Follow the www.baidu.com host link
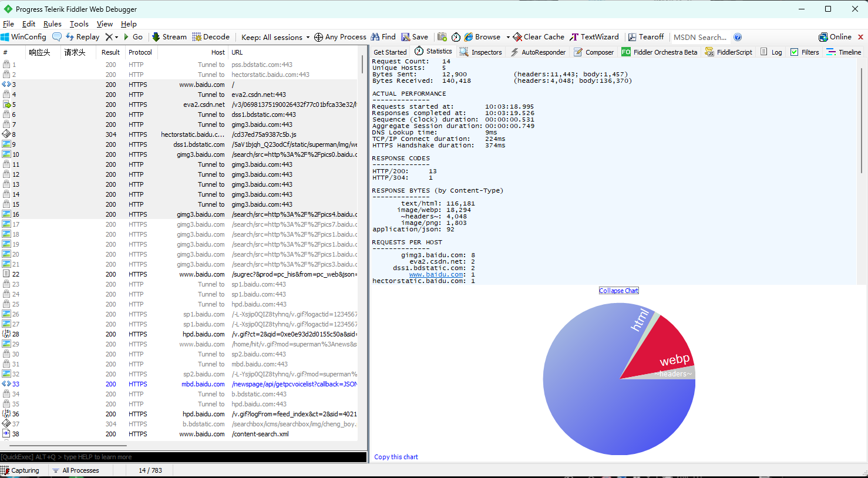This screenshot has height=478, width=868. pos(436,275)
